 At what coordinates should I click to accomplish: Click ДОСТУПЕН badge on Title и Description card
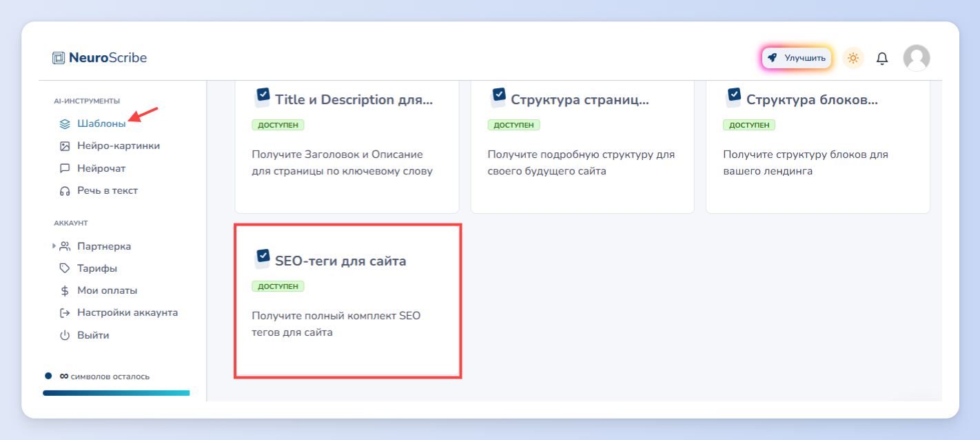278,125
